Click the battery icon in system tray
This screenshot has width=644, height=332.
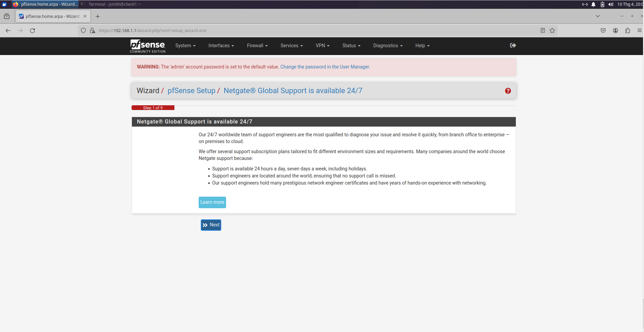pyautogui.click(x=602, y=4)
